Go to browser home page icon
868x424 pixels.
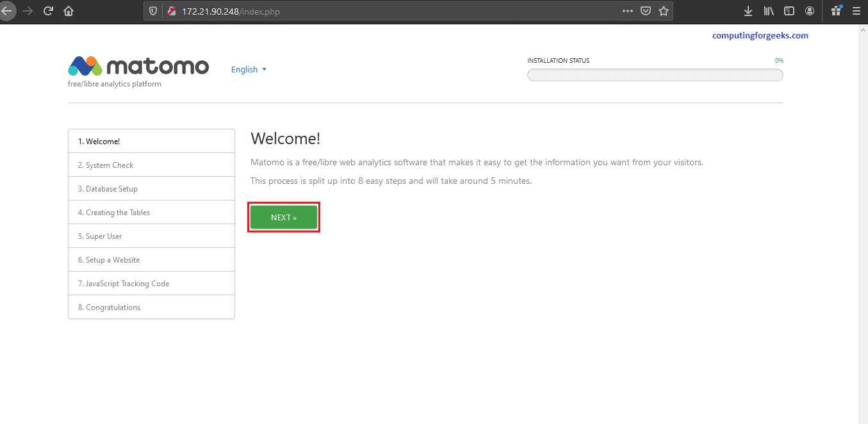point(69,11)
